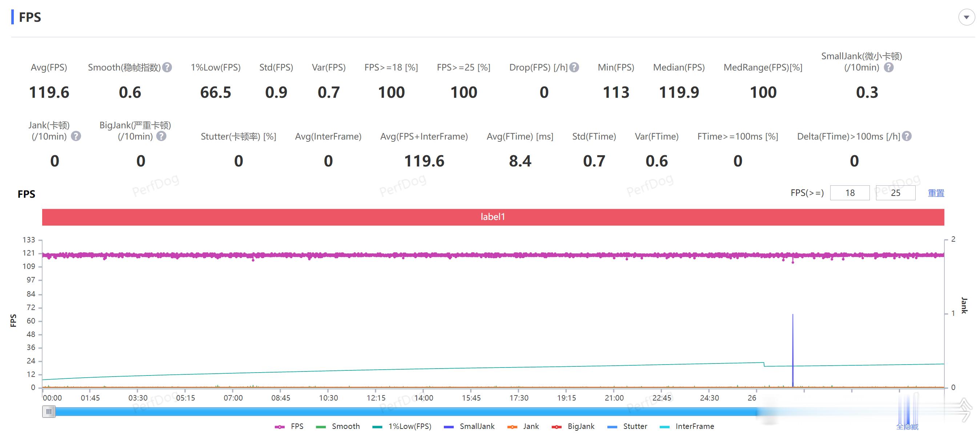The image size is (980, 434).
Task: Select the red label1 bar
Action: 493,217
